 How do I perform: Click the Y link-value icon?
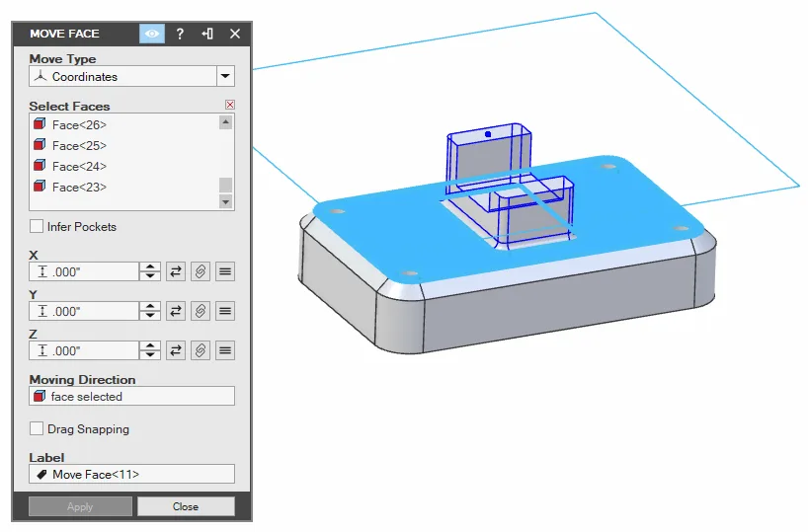coord(201,311)
